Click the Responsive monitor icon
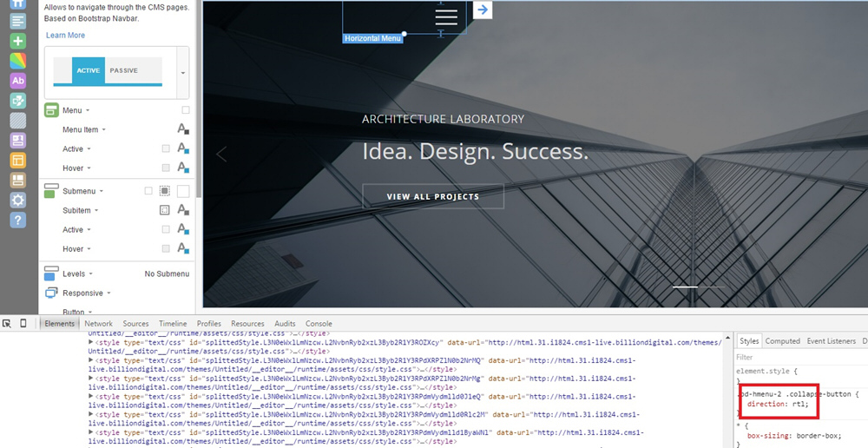This screenshot has height=448, width=868. coord(51,293)
